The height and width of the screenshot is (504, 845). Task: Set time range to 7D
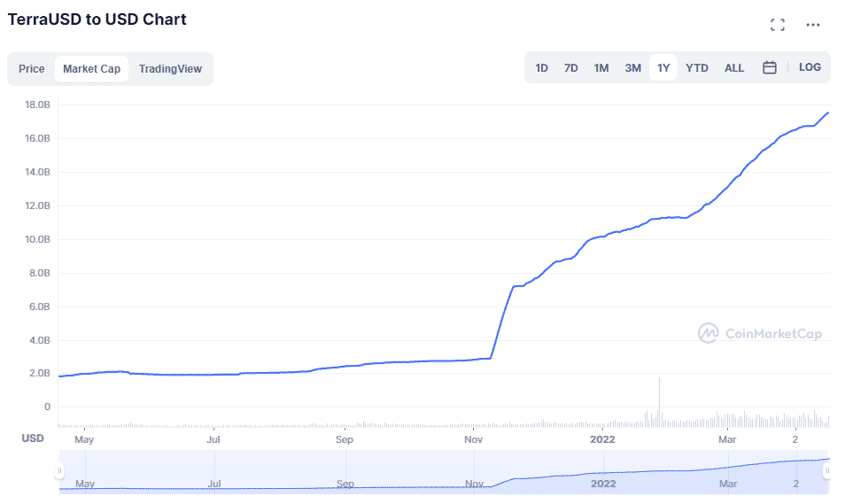click(570, 68)
